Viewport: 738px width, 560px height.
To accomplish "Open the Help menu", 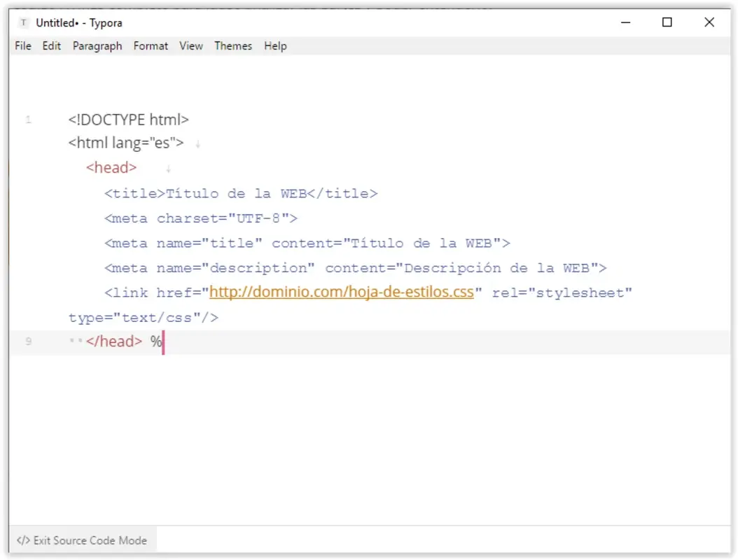I will 274,45.
